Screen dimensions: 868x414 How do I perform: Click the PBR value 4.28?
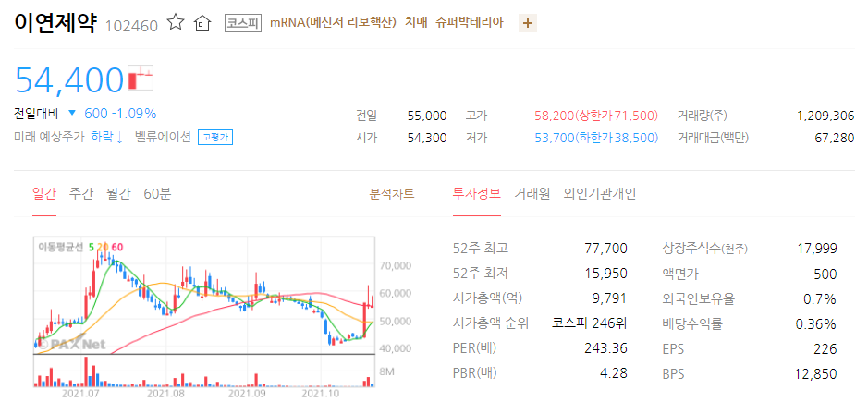pyautogui.click(x=614, y=373)
